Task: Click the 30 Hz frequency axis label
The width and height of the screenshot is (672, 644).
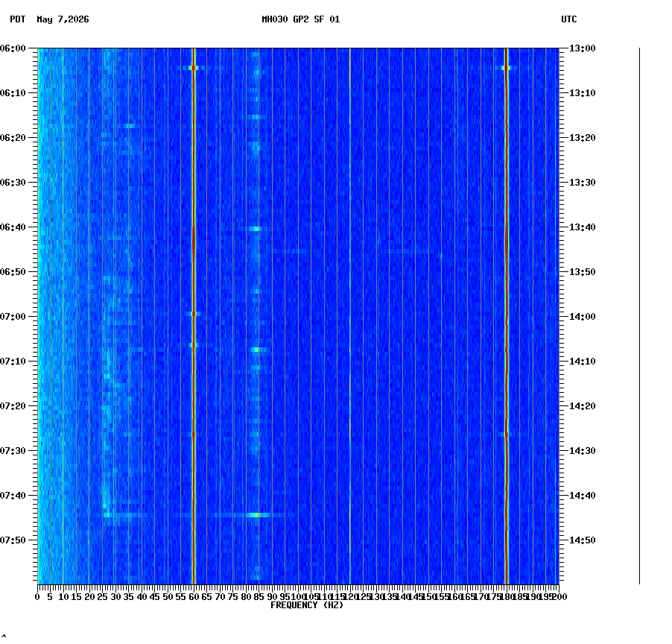Action: (115, 597)
